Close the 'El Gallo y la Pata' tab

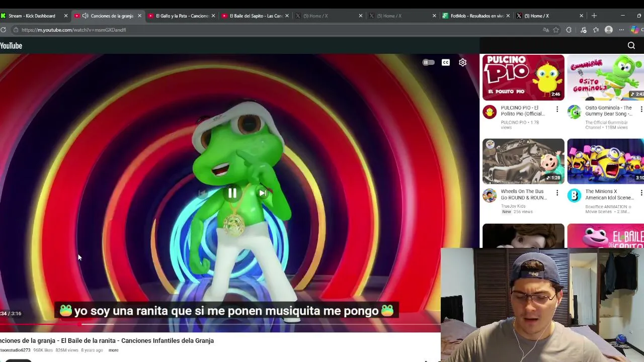pos(213,16)
